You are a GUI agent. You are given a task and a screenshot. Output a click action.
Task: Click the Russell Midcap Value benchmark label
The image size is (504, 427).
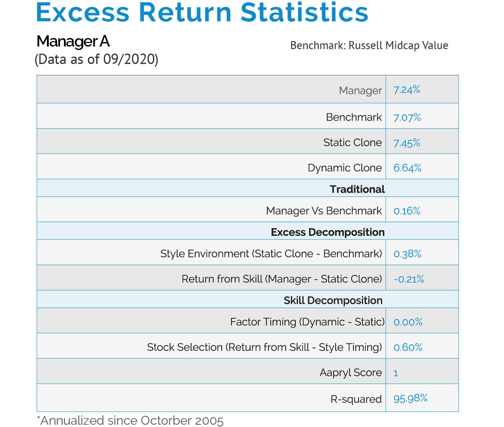369,46
